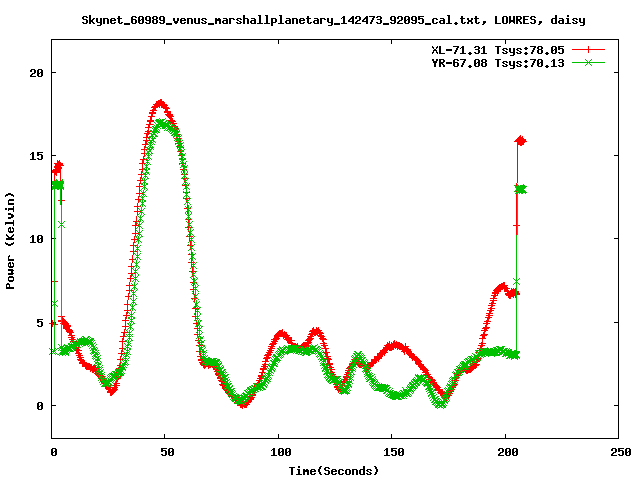
Task: Click the green curve's main peak near 17 Kelvin
Action: [163, 123]
